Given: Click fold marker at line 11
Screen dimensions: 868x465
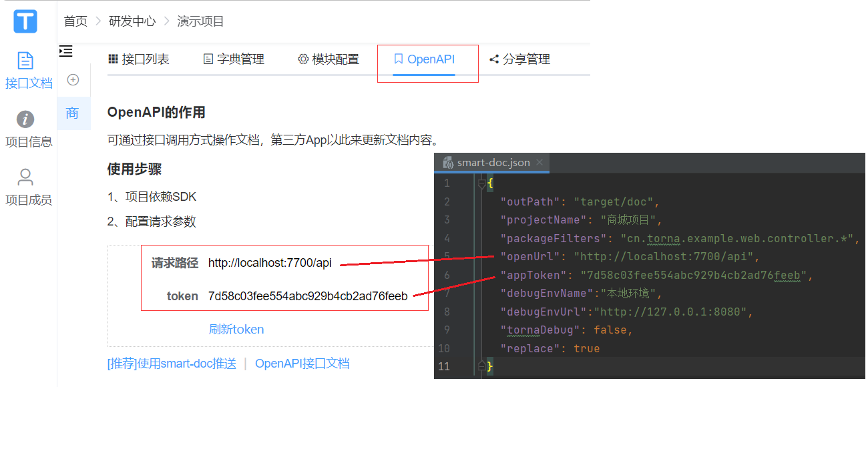Looking at the screenshot, I should coord(481,366).
